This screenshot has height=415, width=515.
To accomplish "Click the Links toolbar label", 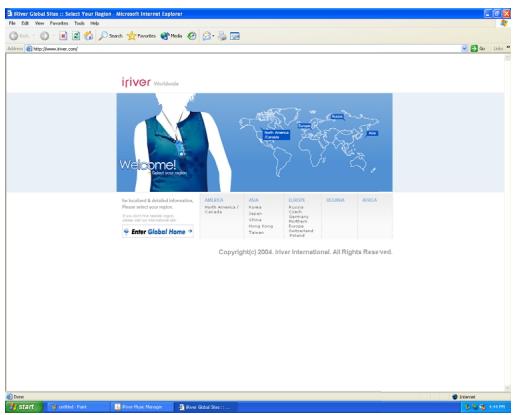I will pos(498,49).
